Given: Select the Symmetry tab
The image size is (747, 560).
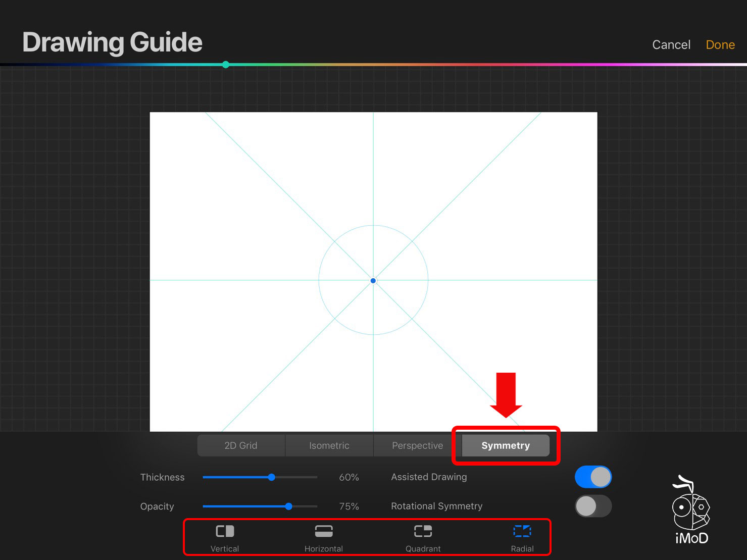Looking at the screenshot, I should click(506, 445).
